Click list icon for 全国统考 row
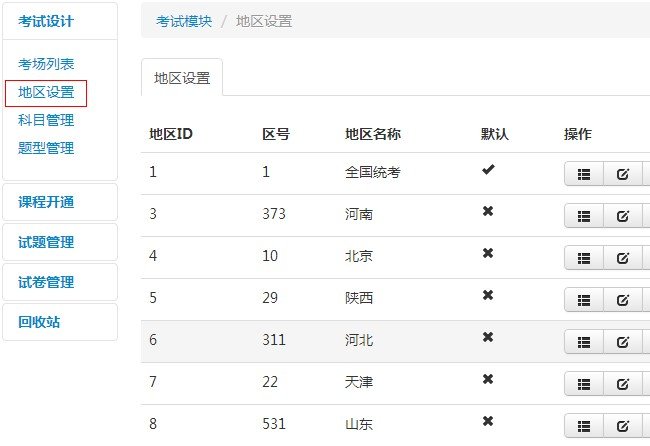This screenshot has width=650, height=446. tap(584, 174)
